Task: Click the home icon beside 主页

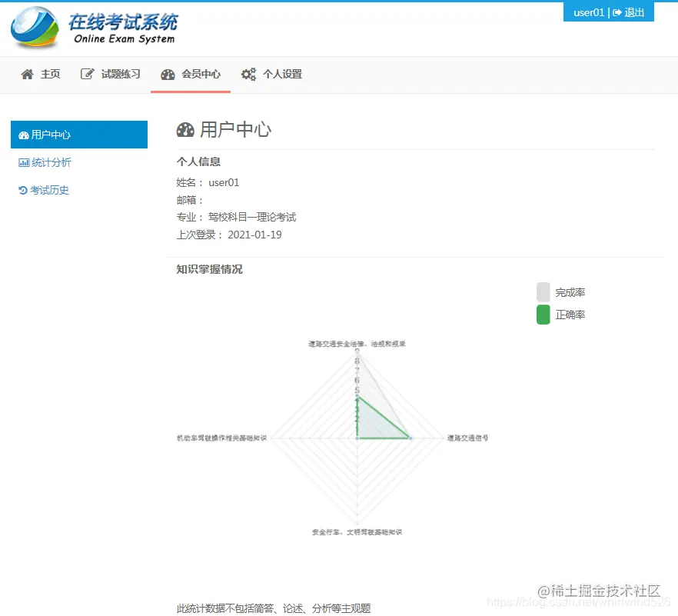Action: click(27, 74)
